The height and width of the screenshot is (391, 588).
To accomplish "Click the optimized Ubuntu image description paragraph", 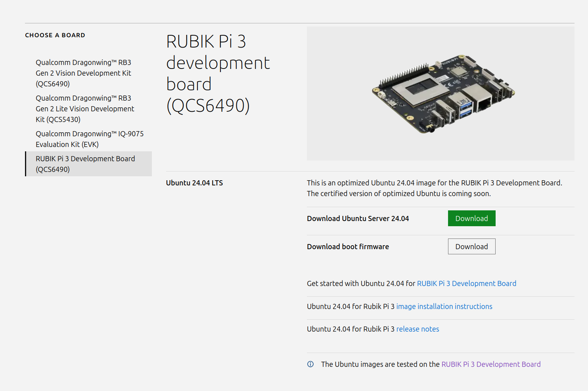I will 434,188.
